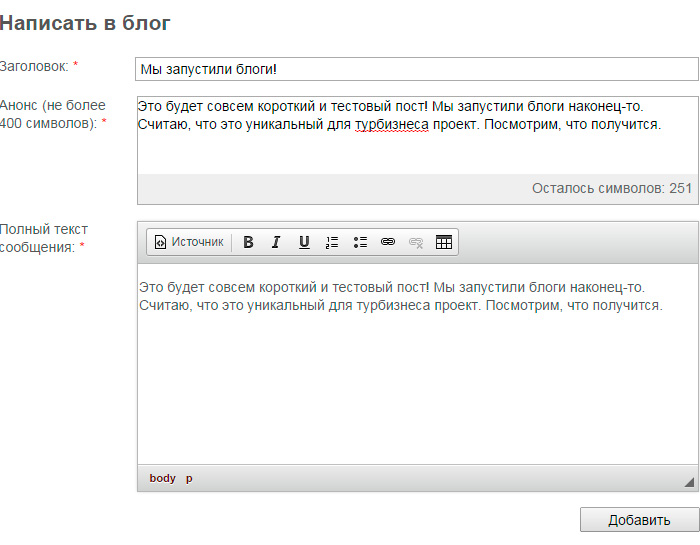Click the misspelled word турбизнеса in Анонс

click(x=391, y=125)
